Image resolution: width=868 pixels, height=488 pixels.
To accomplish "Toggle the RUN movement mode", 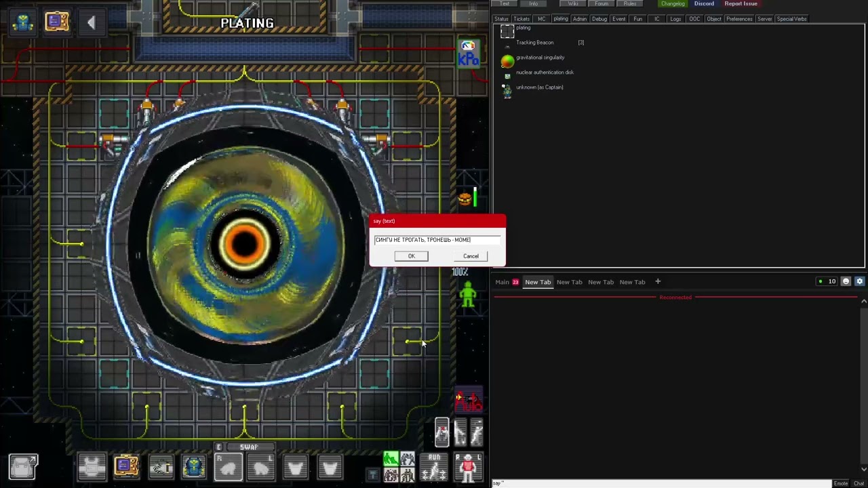I will pyautogui.click(x=434, y=467).
